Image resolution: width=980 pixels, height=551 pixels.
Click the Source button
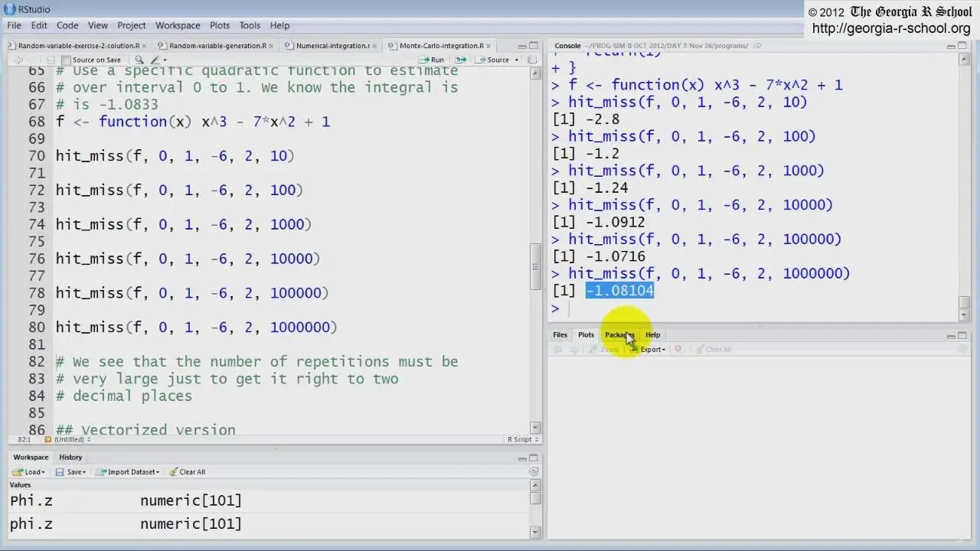pos(492,60)
